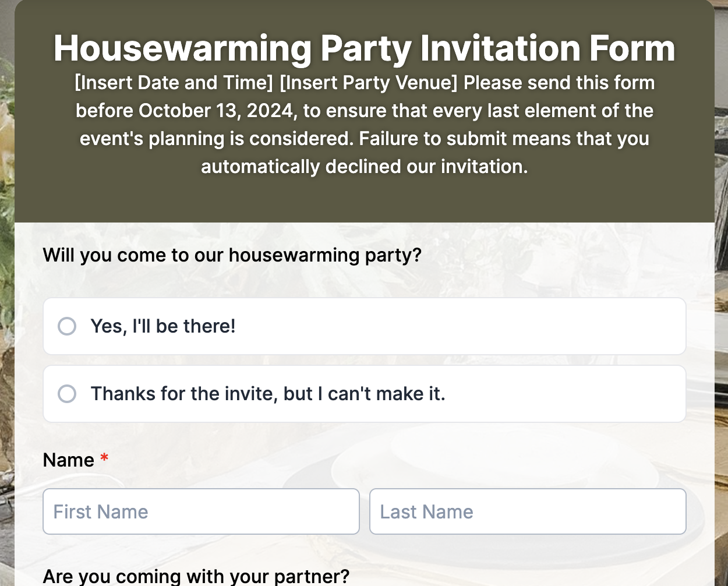Click inside the Last Name field
Screen dimensions: 728x586
pyautogui.click(x=527, y=511)
